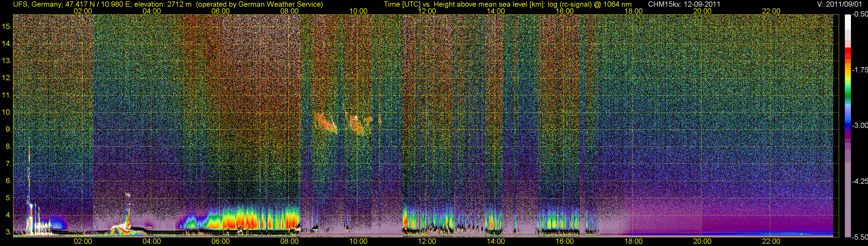Click the 08:00 label on the bottom time axis
Image resolution: width=868 pixels, height=246 pixels.
click(289, 241)
